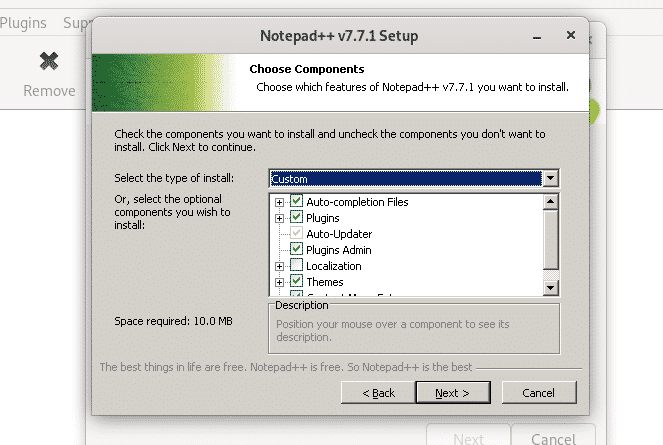
Task: Expand the Themes tree node
Action: 280,282
